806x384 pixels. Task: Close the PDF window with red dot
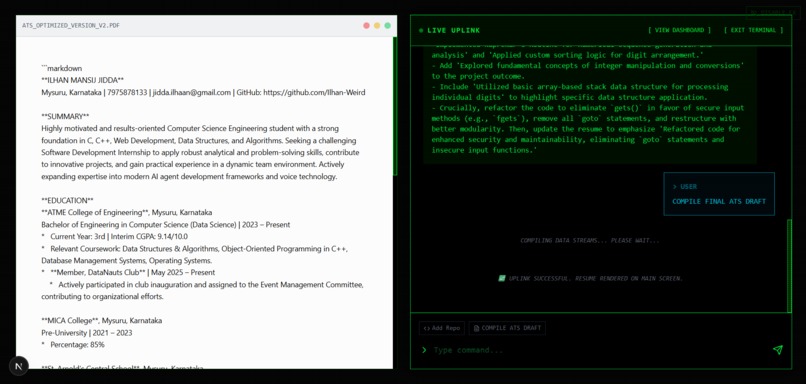click(367, 26)
